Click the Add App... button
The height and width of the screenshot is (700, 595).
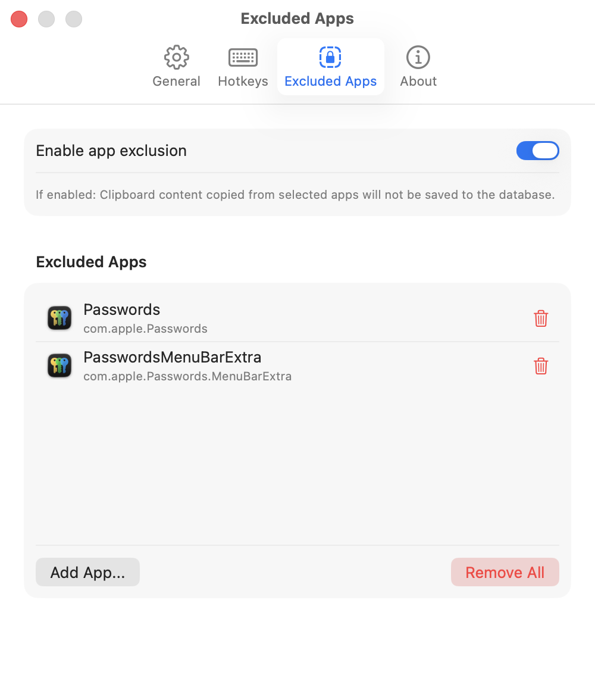pos(87,572)
